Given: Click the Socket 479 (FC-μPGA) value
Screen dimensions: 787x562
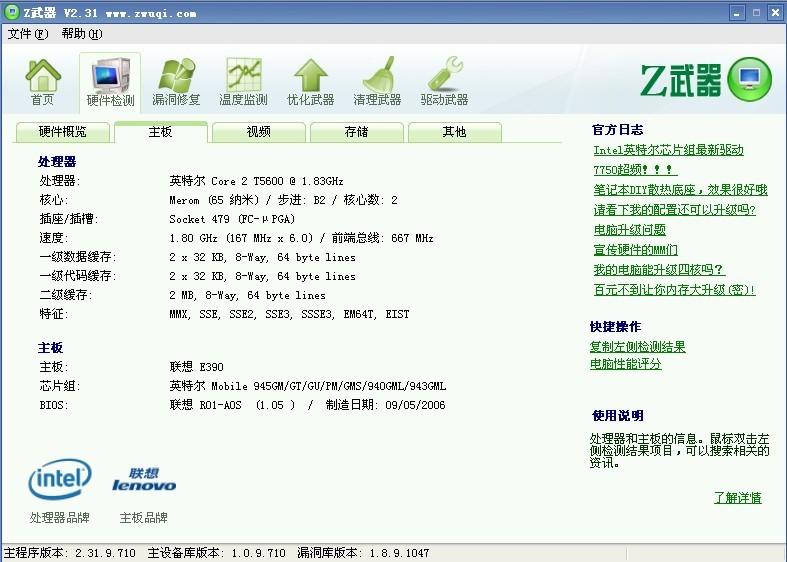Looking at the screenshot, I should point(232,219).
